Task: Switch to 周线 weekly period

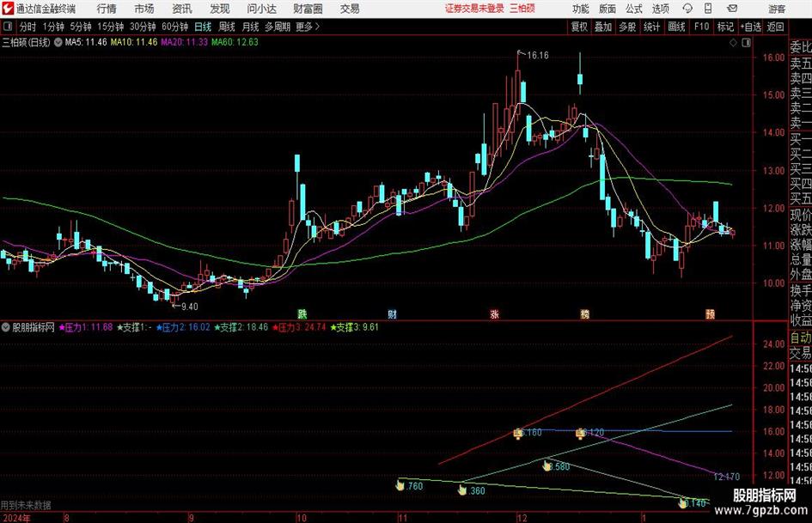Action: coord(227,27)
